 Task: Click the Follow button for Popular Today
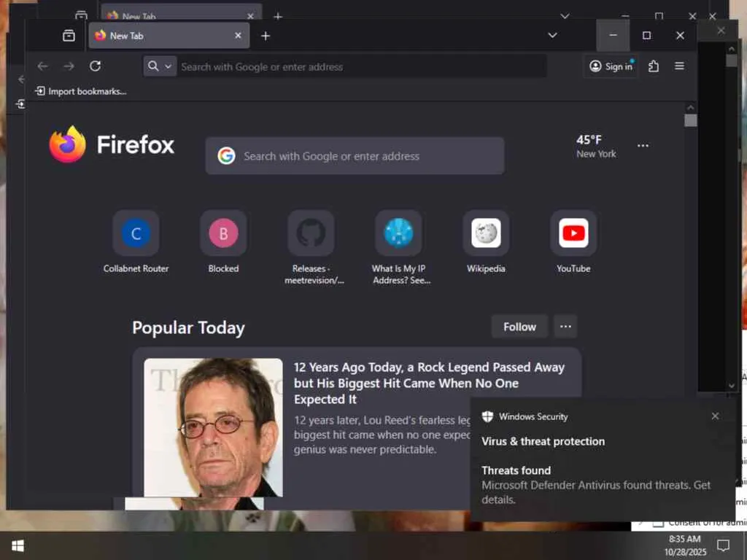[x=519, y=327]
